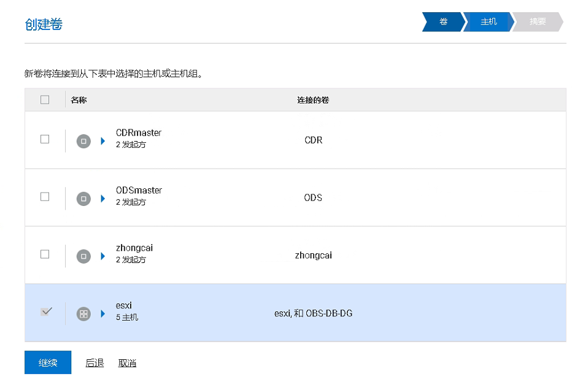Click the 继续 button
The height and width of the screenshot is (385, 588).
coord(48,362)
